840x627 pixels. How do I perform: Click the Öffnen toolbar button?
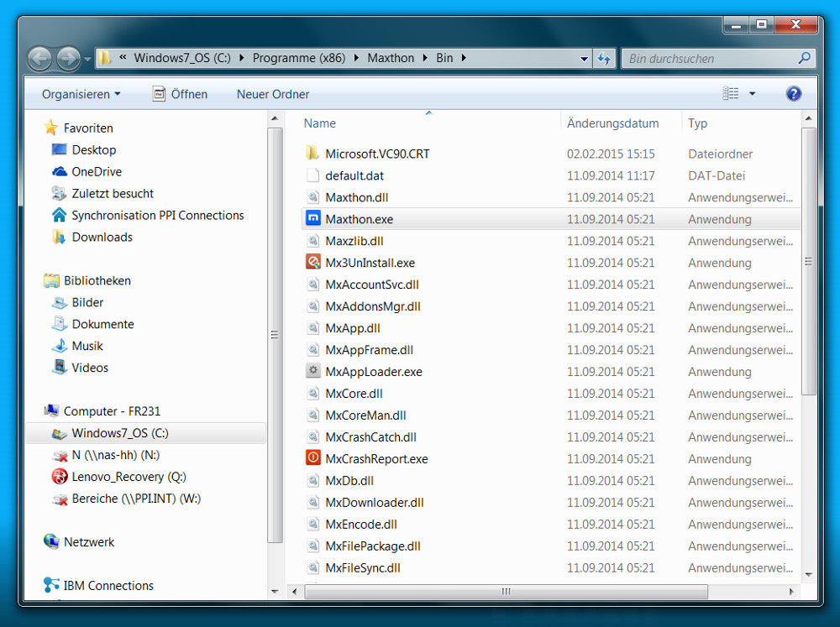click(x=181, y=94)
